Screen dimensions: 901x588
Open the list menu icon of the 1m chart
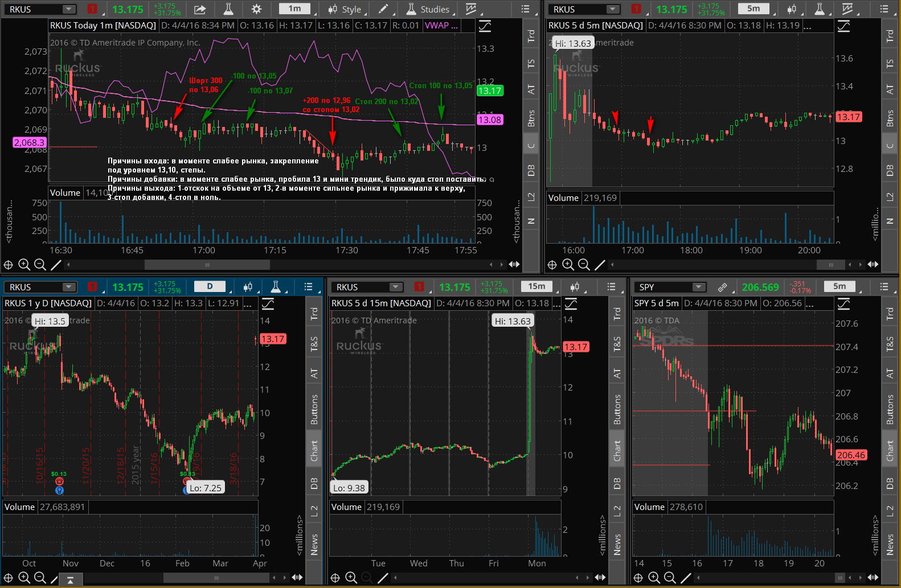click(525, 9)
